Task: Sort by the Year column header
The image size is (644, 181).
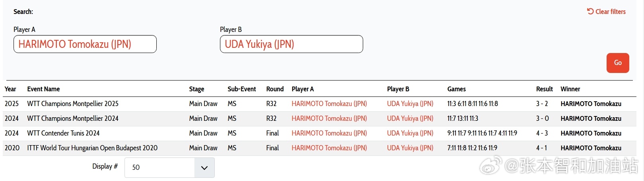Action: coord(10,89)
